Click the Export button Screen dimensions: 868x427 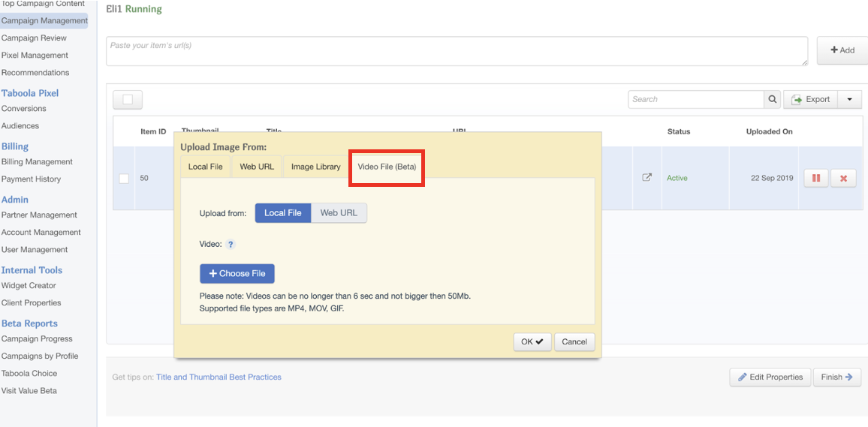tap(810, 100)
